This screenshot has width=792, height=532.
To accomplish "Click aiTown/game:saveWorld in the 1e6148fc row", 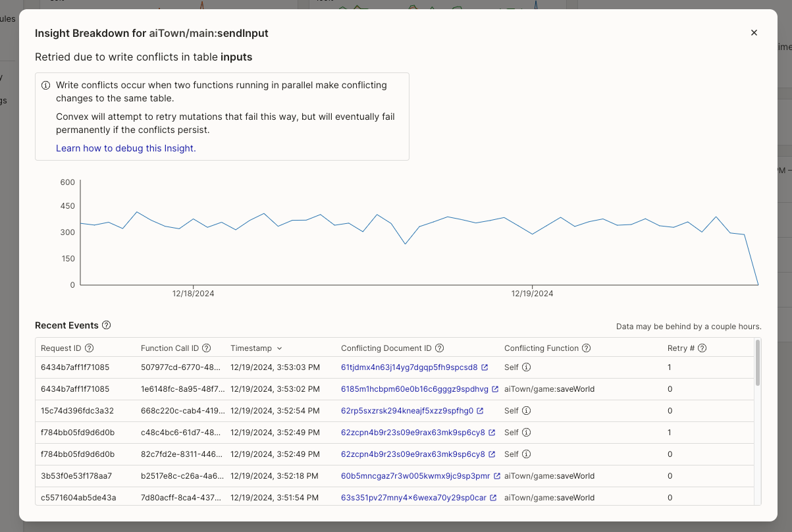I will [549, 389].
